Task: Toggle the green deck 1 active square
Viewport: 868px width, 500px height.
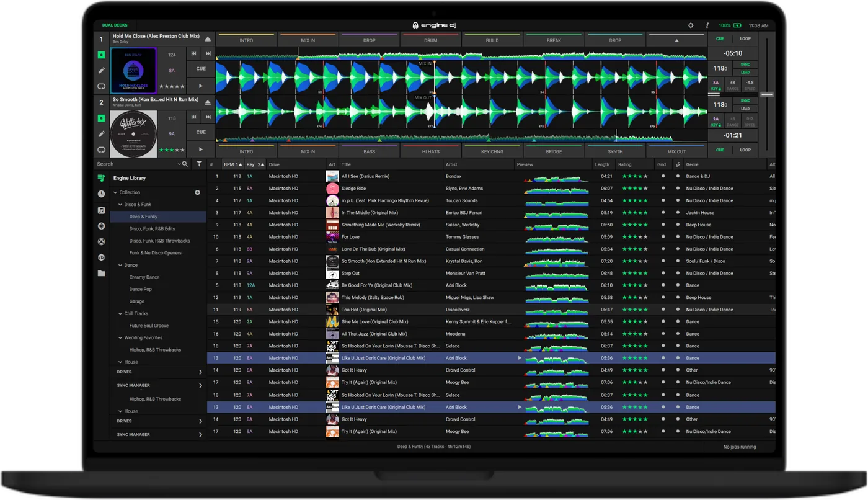Action: (102, 55)
